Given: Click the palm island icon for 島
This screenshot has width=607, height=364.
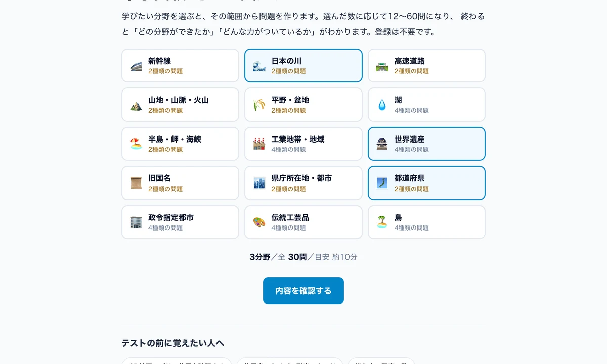Looking at the screenshot, I should pos(382,222).
